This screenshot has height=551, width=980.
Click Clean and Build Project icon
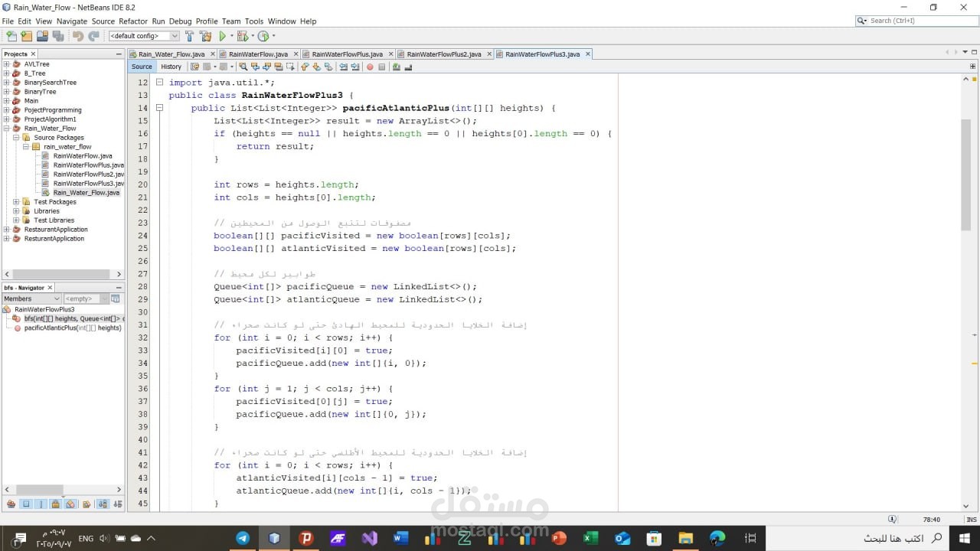click(205, 36)
